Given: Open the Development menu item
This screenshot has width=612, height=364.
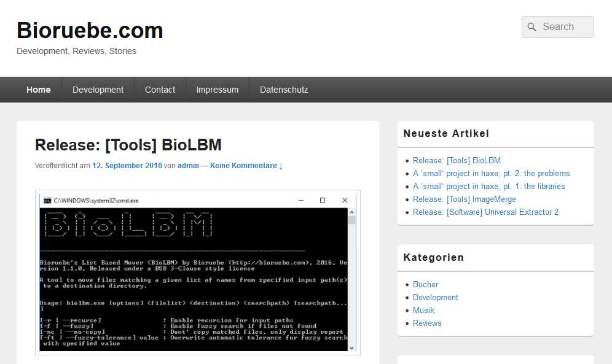Looking at the screenshot, I should pyautogui.click(x=98, y=90).
